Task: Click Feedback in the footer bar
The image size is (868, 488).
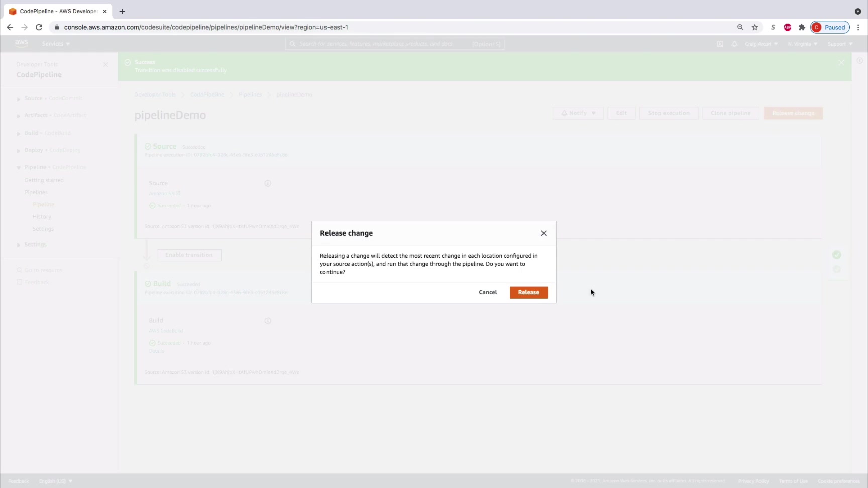Action: click(x=19, y=481)
